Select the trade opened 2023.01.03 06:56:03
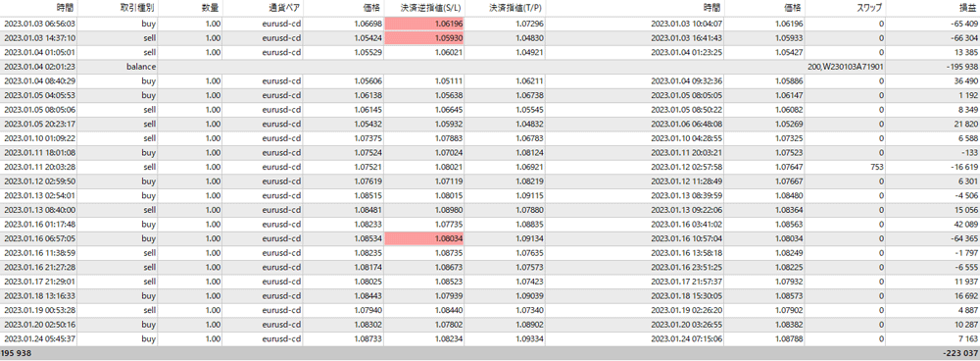980x361 pixels. point(490,24)
